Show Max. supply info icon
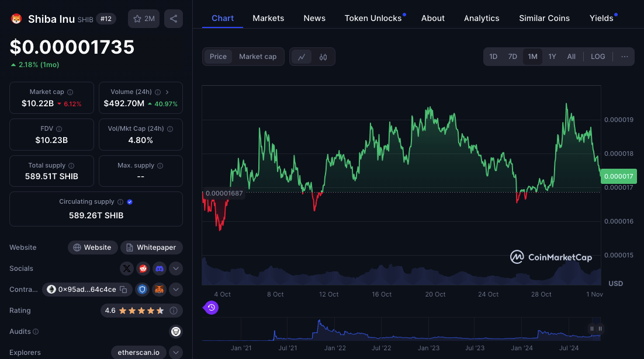The image size is (644, 359). (160, 166)
